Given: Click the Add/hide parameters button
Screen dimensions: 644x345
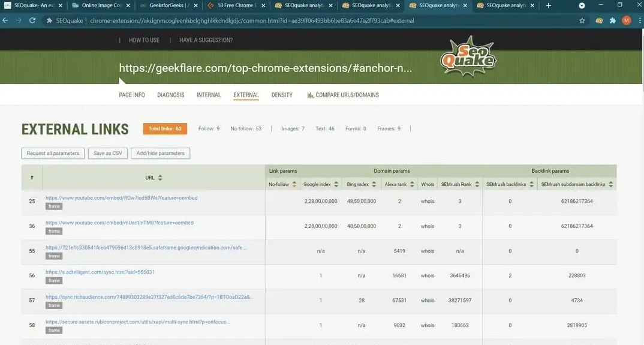Looking at the screenshot, I should coord(160,154).
